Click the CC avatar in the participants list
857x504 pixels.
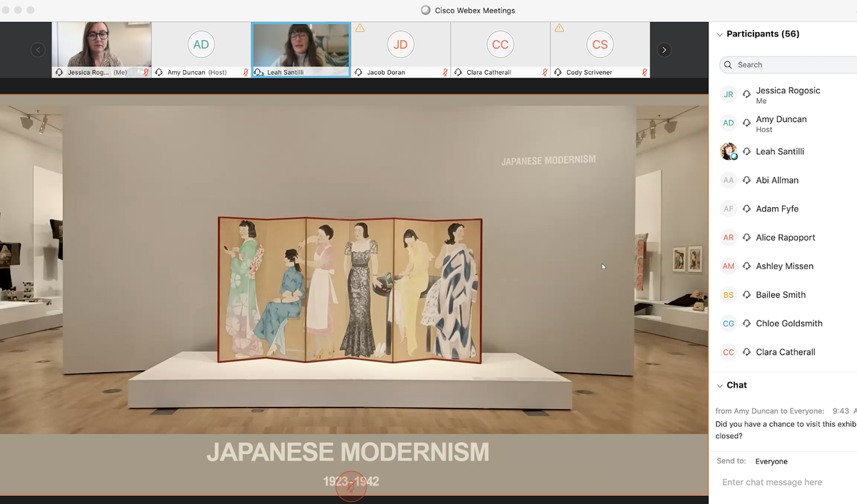click(728, 352)
